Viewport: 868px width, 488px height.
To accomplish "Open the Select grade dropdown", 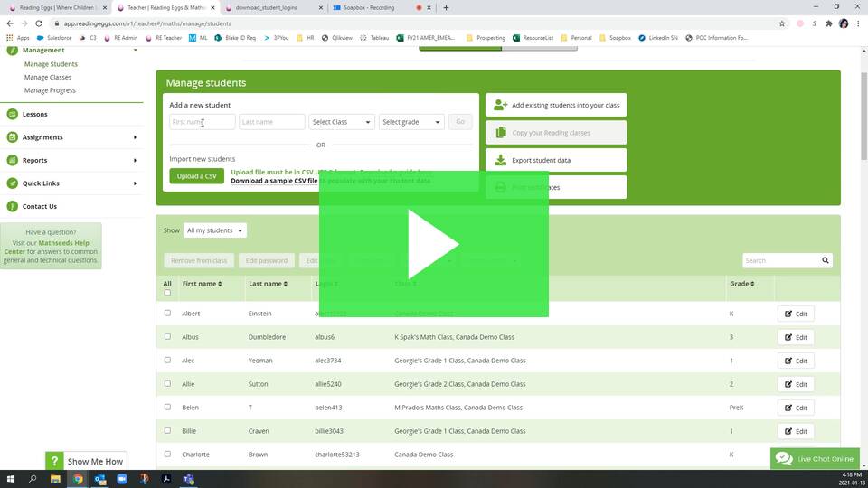I will pos(411,122).
